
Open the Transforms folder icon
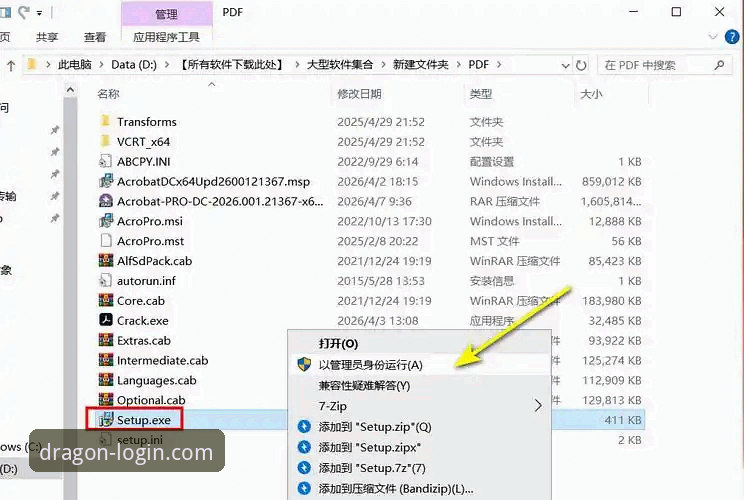105,121
